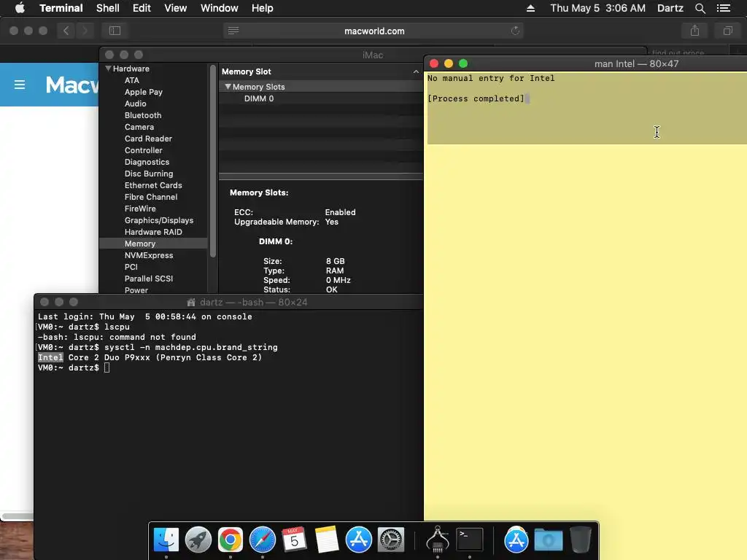Click Safari forward arrow button
747x560 pixels.
point(85,31)
